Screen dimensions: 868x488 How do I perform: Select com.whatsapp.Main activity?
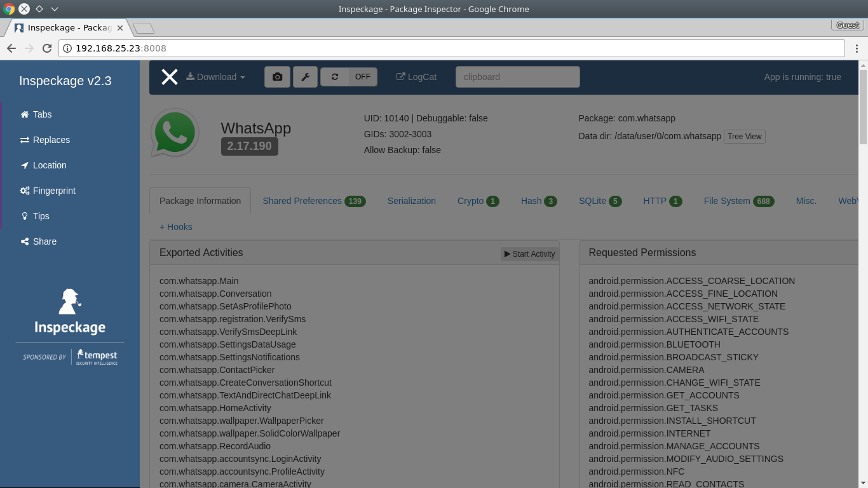point(199,281)
